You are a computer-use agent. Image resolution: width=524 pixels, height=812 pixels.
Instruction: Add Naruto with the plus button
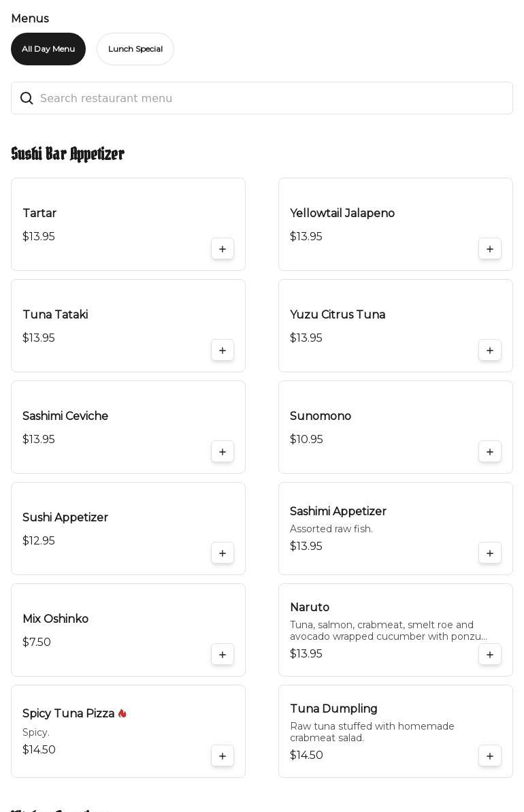[490, 655]
